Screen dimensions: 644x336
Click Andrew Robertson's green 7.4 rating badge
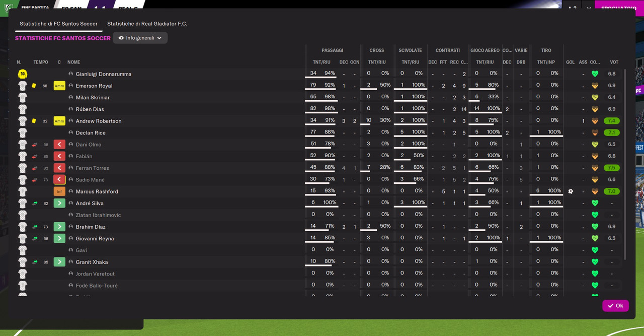coord(612,121)
